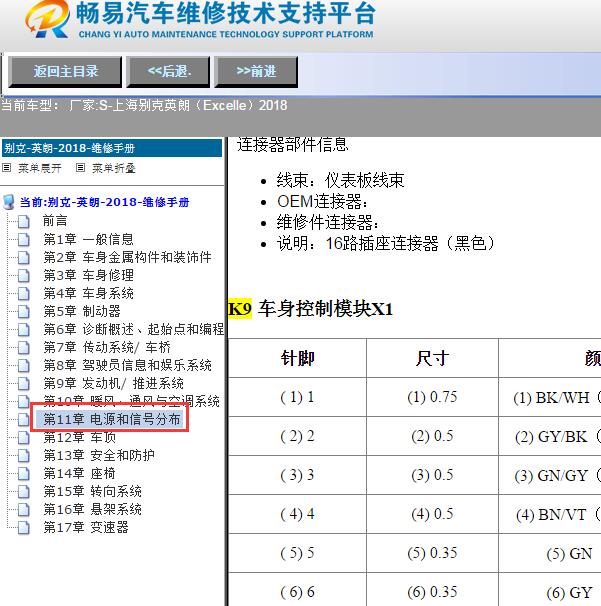Viewport: 601px width, 606px height.
Task: Open 第1章 一般信息
Action: 88,239
